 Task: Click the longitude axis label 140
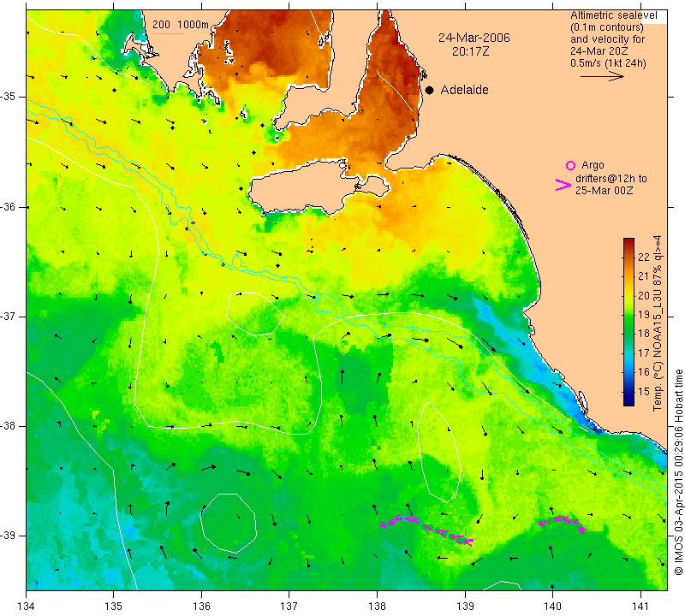tap(552, 607)
